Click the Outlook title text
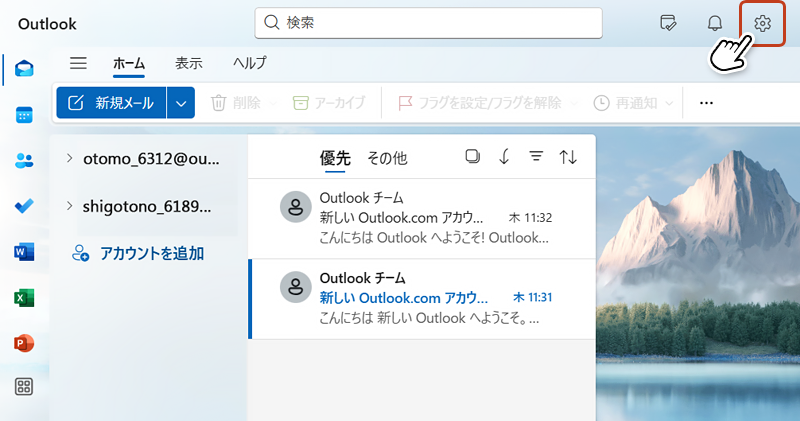Screen dimensions: 800x421 [47, 24]
